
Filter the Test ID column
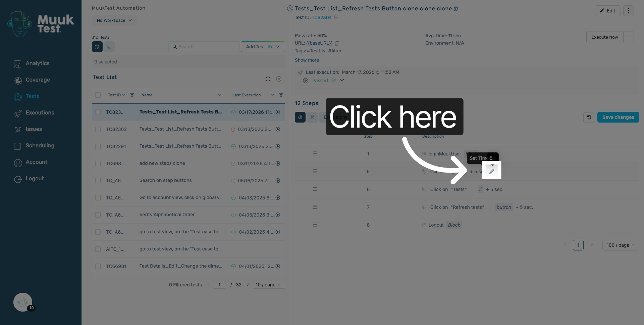(x=132, y=95)
